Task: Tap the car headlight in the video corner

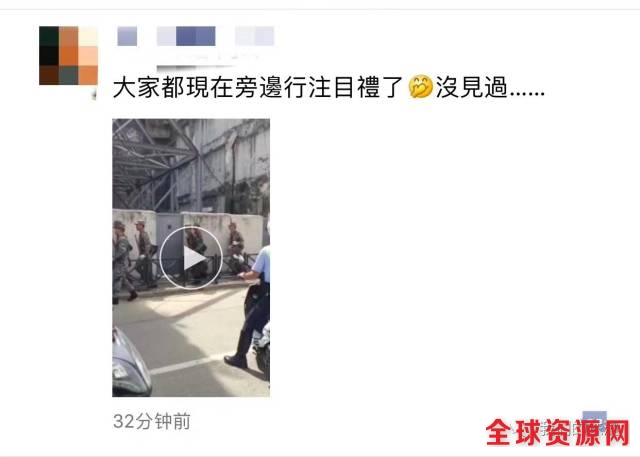Action: (x=130, y=363)
